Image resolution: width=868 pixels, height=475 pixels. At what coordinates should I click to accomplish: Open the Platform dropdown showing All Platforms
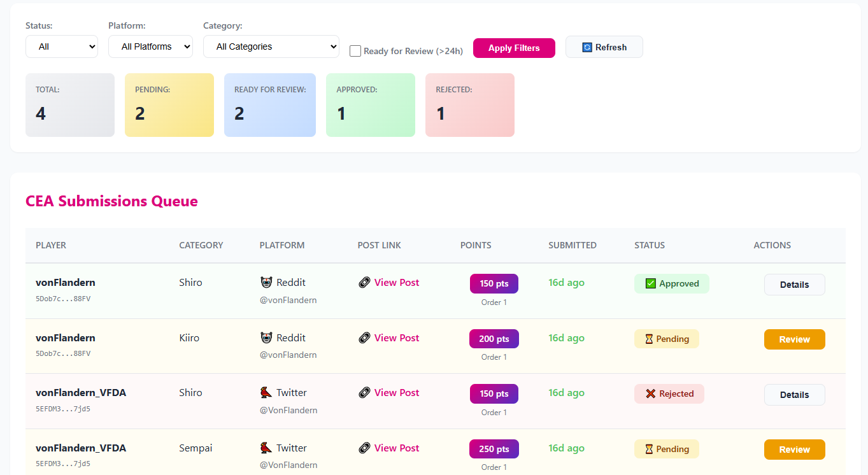[150, 46]
